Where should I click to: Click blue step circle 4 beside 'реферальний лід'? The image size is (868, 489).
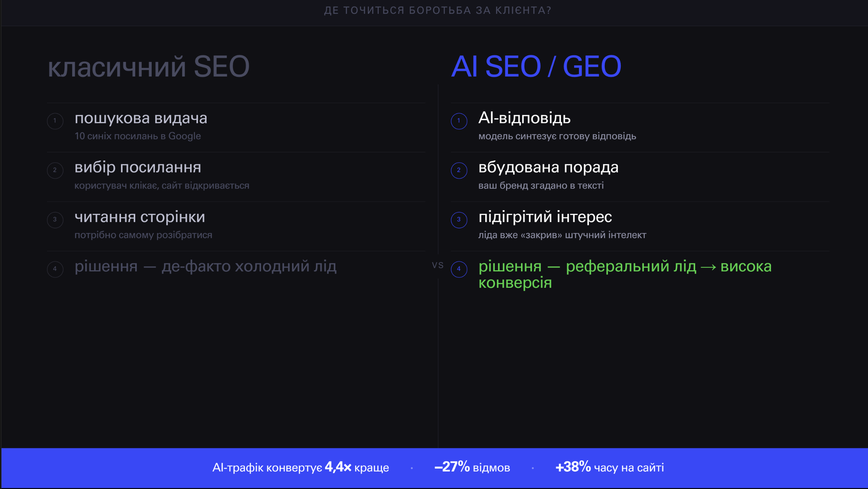(459, 269)
